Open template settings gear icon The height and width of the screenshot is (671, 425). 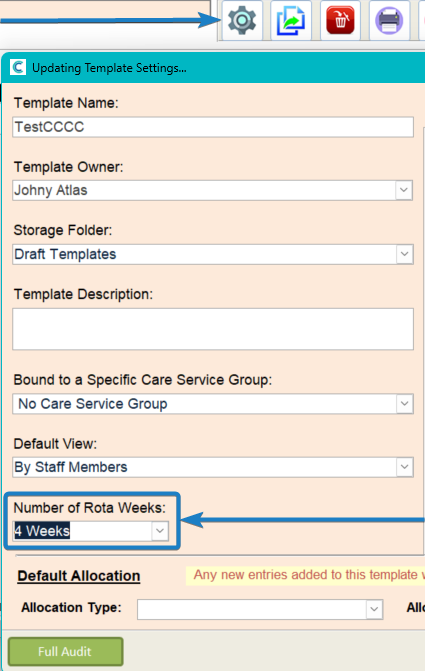[242, 20]
